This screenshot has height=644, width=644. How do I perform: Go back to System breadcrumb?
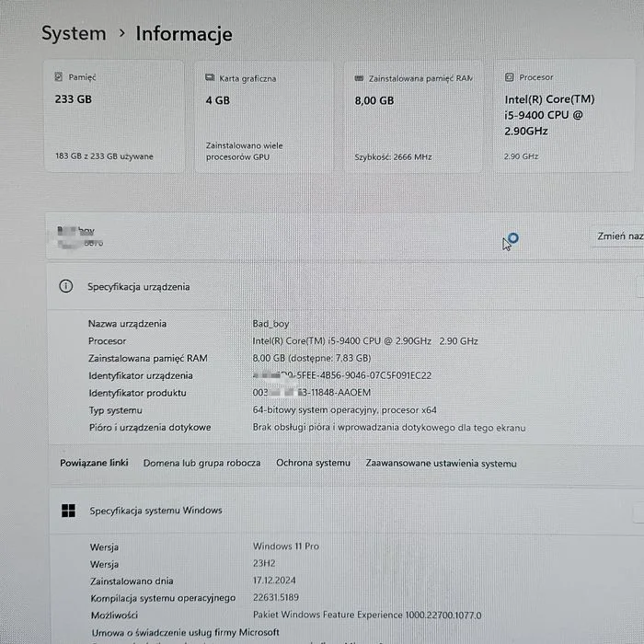click(74, 34)
